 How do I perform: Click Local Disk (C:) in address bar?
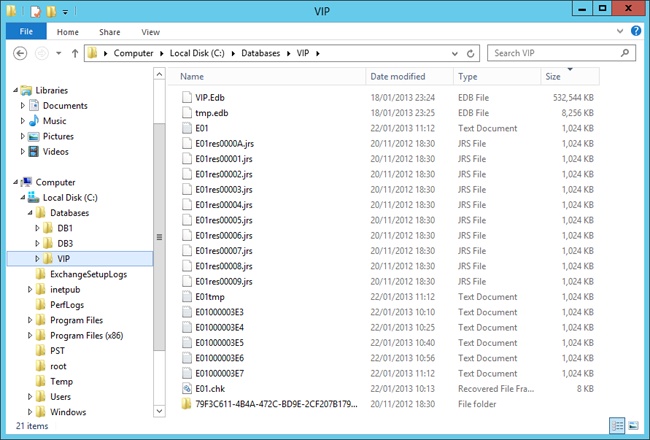(197, 53)
